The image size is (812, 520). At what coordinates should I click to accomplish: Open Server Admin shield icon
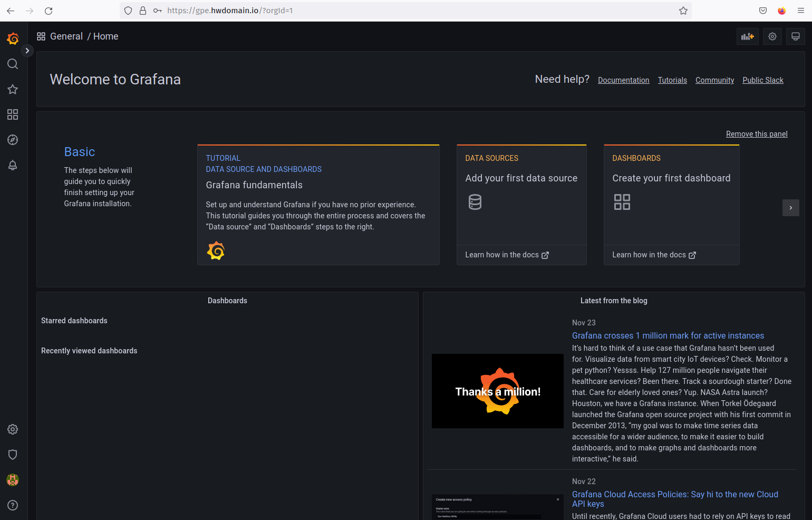click(13, 455)
